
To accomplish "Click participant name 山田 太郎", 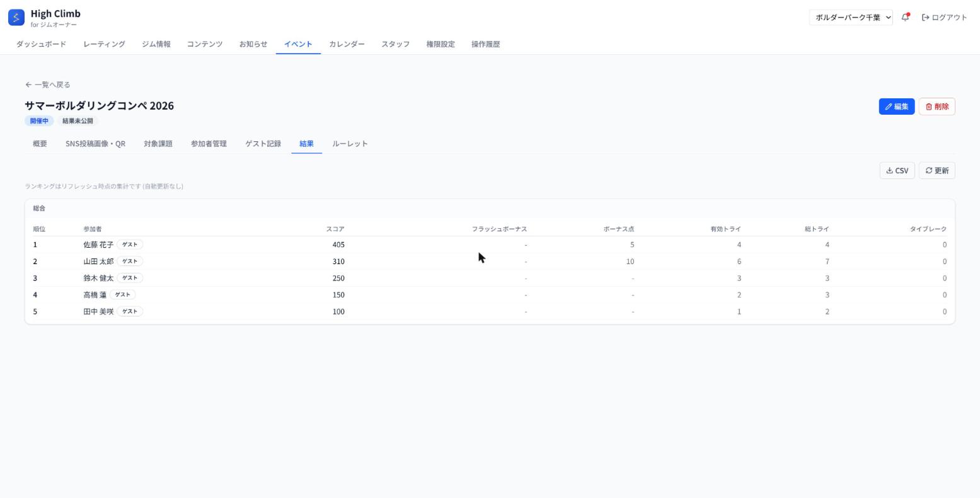I will pyautogui.click(x=98, y=262).
